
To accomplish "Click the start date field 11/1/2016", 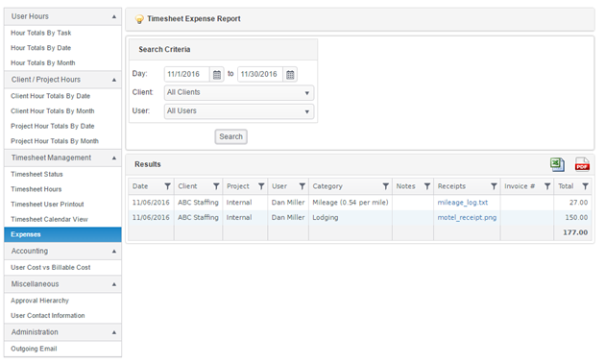I will (187, 75).
